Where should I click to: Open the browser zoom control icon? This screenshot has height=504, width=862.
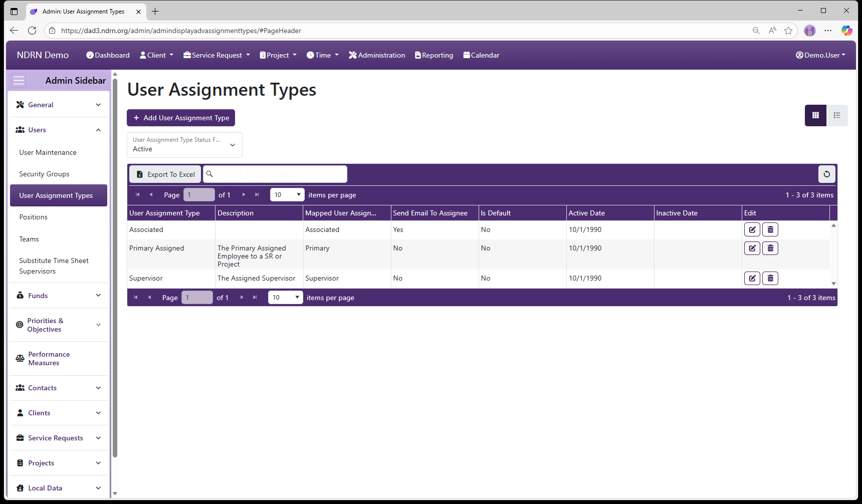(x=756, y=31)
